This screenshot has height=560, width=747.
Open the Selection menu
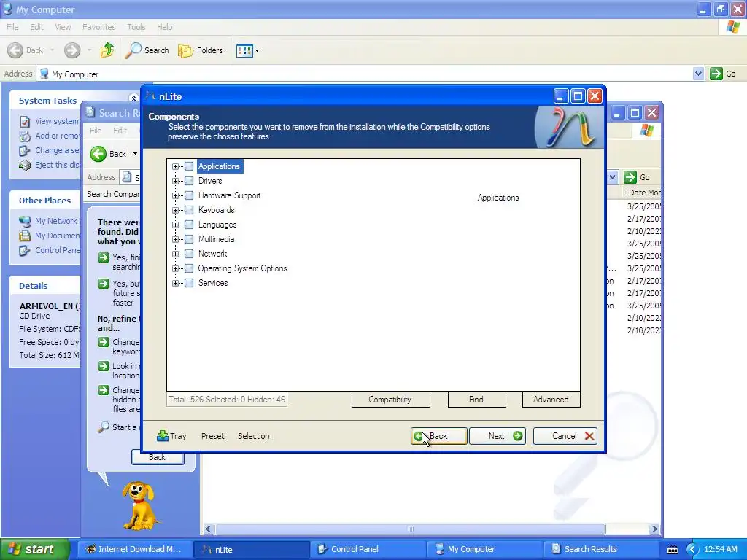pos(253,436)
